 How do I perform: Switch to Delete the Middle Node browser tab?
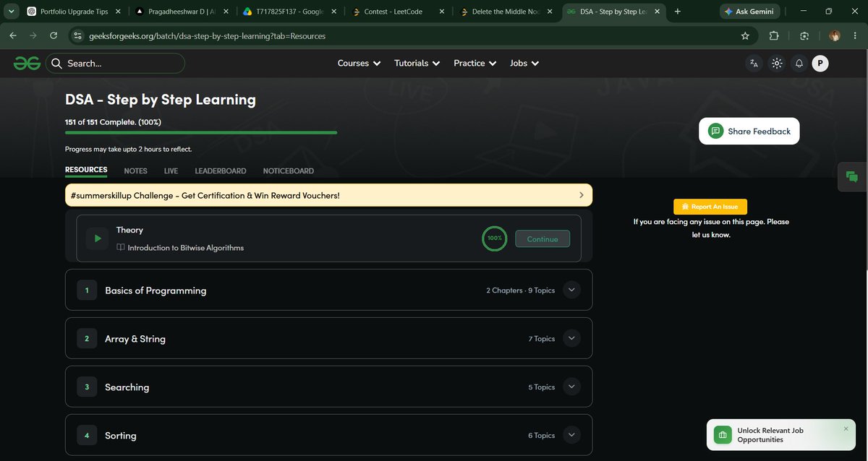click(506, 12)
